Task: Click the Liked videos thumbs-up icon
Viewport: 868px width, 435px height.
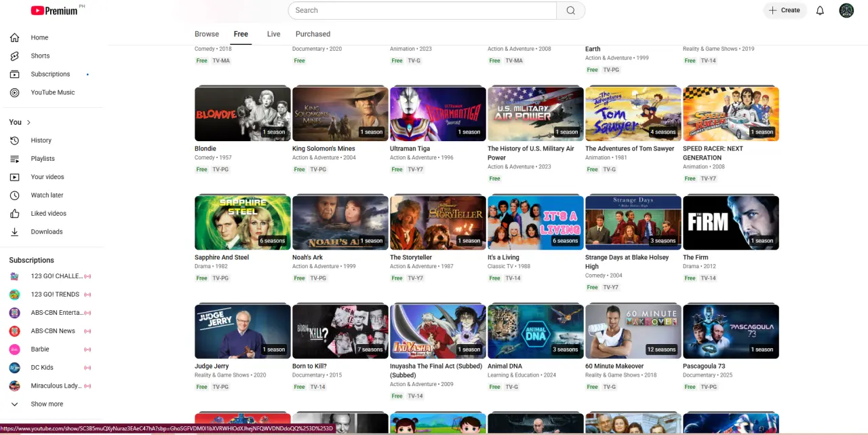Action: (x=15, y=214)
